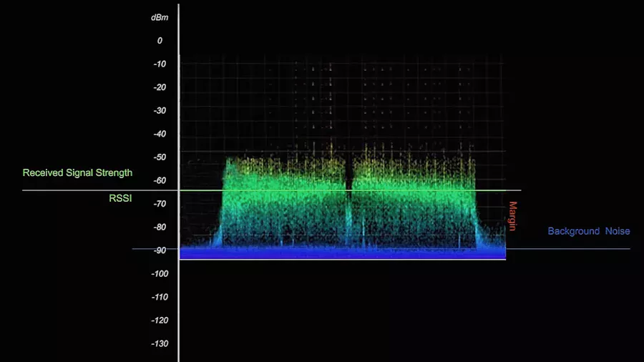Click the -60 axis tick label
This screenshot has height=362, width=644.
tap(160, 180)
